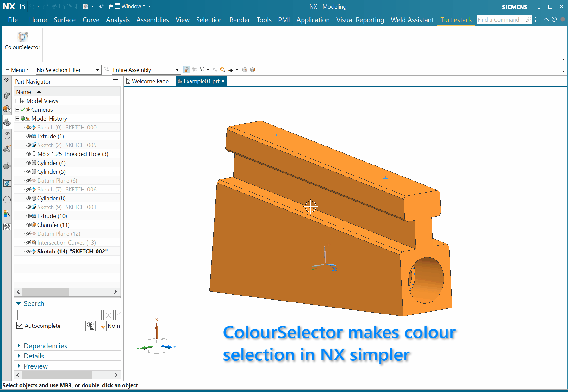This screenshot has height=392, width=568.
Task: Click the Find a Command search icon
Action: tap(528, 20)
